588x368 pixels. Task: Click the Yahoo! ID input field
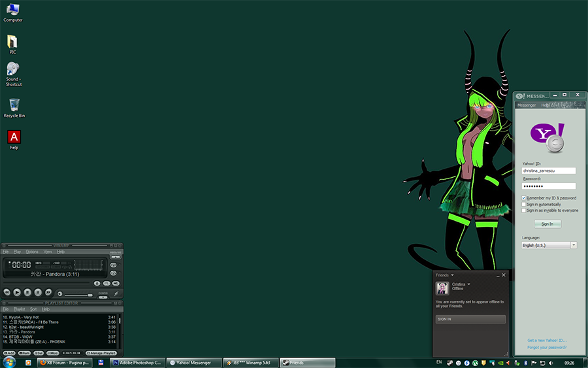(549, 171)
